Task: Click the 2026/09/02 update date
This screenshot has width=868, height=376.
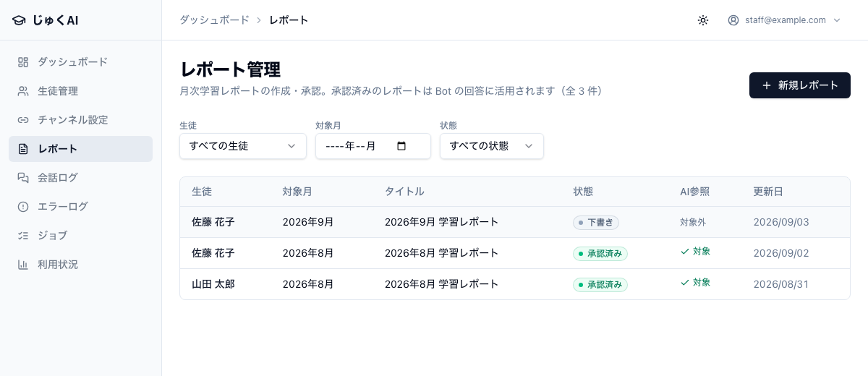Action: point(781,253)
